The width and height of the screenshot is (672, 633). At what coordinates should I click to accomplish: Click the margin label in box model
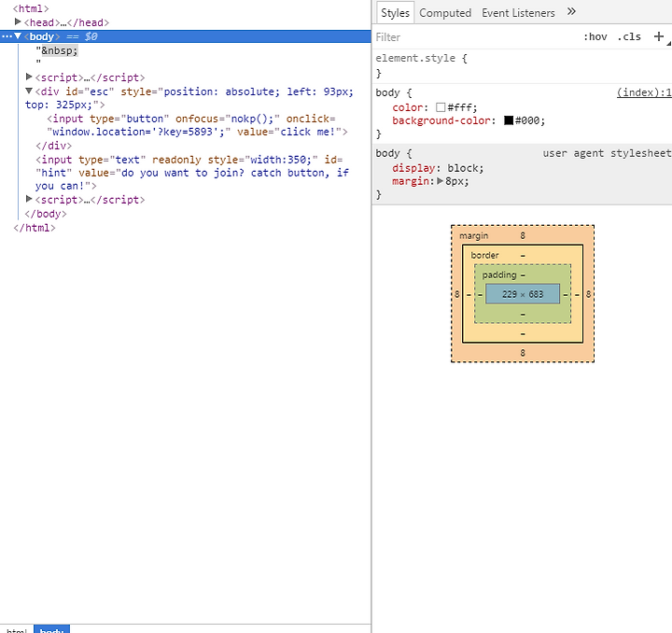473,235
